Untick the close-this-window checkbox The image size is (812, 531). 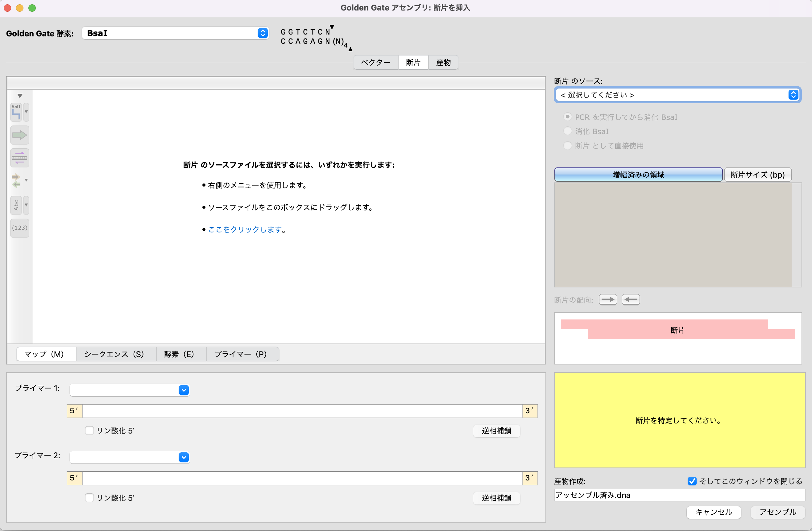[x=692, y=481]
